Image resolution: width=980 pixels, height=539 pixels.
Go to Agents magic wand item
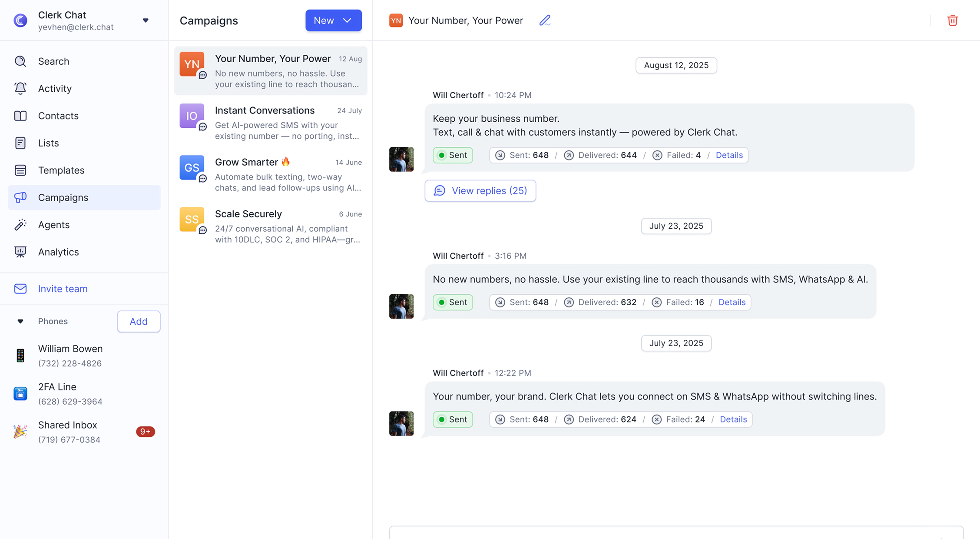(x=53, y=225)
